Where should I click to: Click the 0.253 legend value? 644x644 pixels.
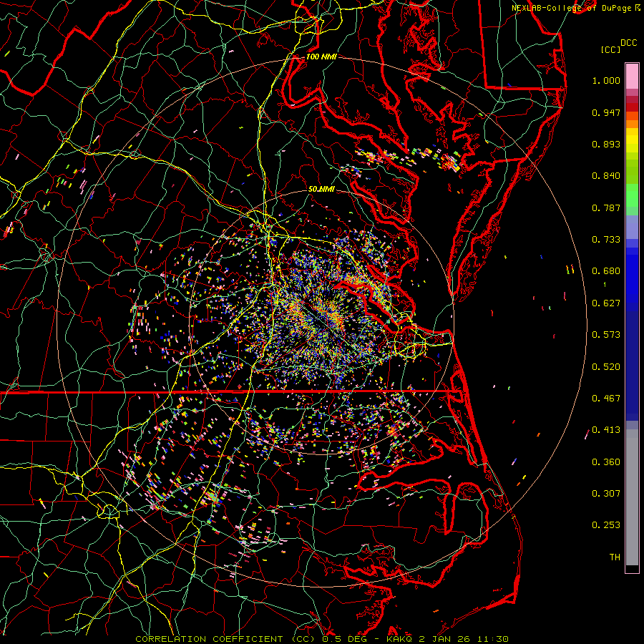(606, 525)
